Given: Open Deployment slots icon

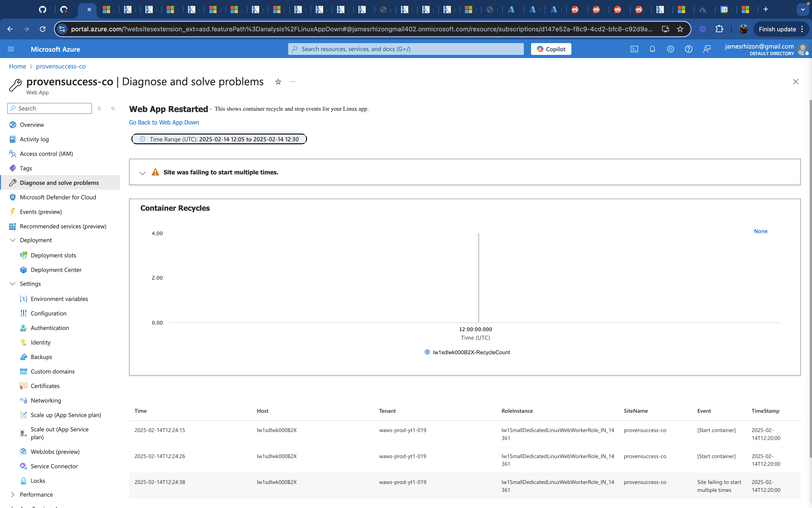Looking at the screenshot, I should [24, 255].
